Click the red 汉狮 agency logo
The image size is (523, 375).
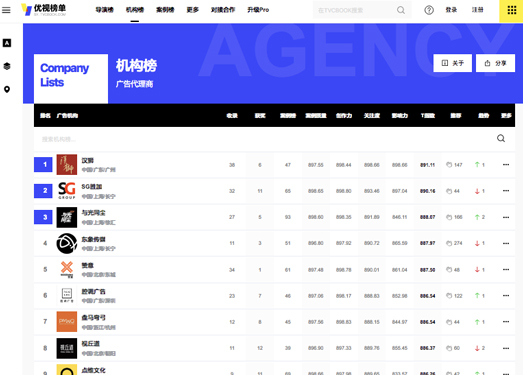point(67,164)
